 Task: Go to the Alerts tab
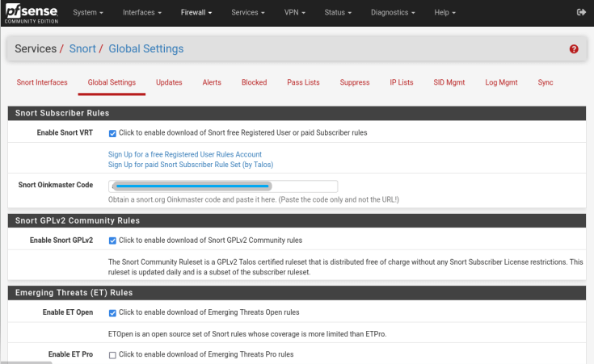click(212, 82)
